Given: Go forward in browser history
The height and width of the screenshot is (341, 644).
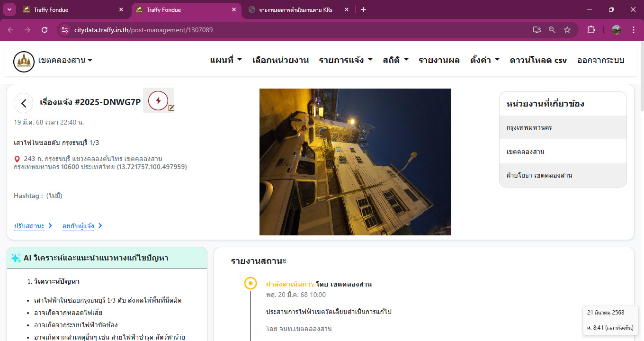Looking at the screenshot, I should pos(27,30).
